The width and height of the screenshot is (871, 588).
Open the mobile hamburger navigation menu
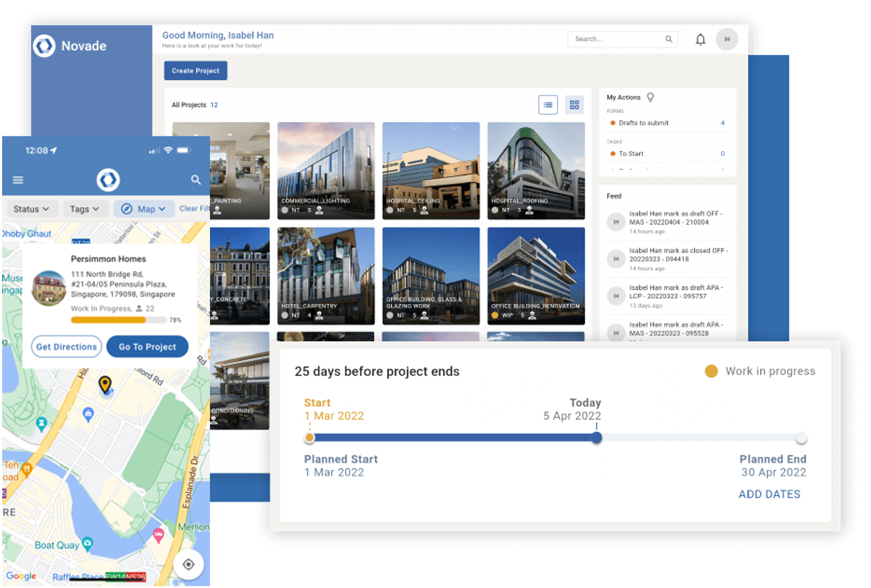tap(18, 180)
